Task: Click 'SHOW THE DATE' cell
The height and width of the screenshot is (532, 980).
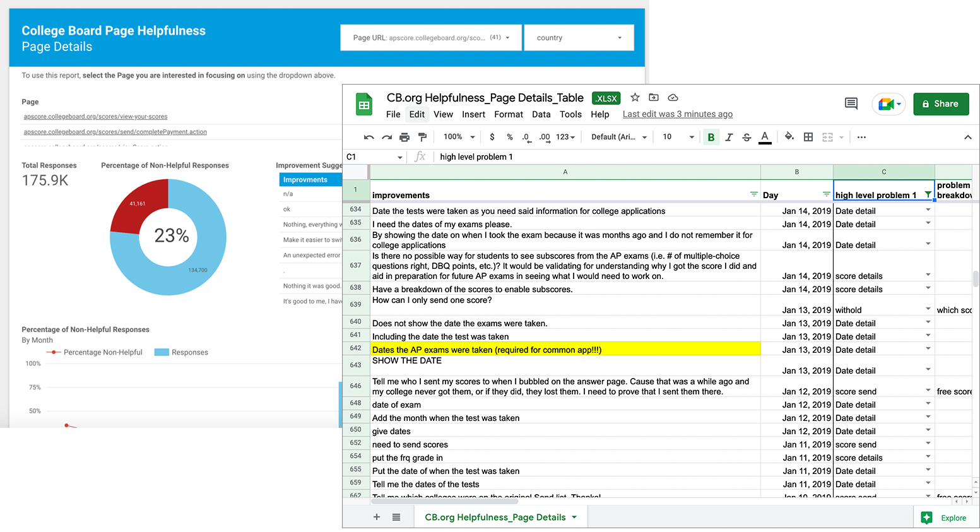Action: [565, 365]
